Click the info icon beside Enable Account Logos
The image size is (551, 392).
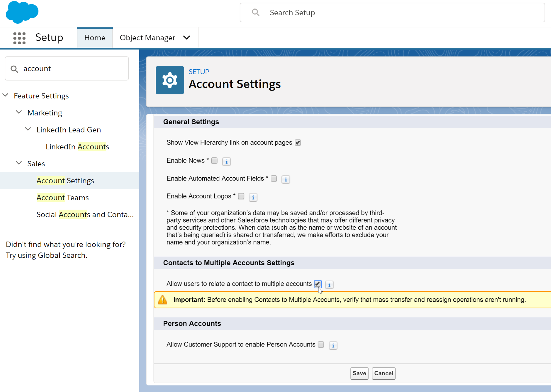coord(253,197)
